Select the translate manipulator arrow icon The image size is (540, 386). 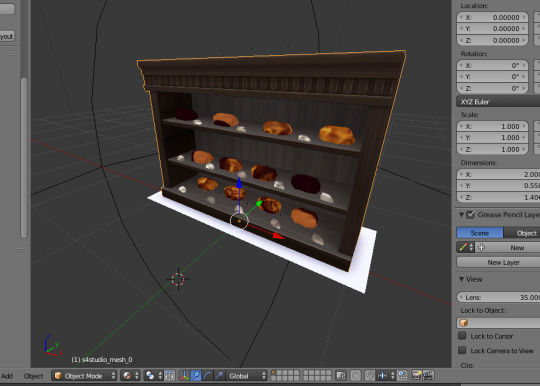[x=196, y=376]
